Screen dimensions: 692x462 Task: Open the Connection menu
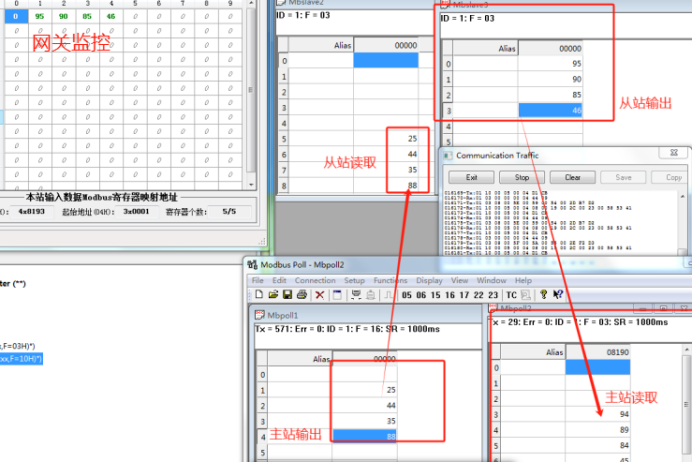tap(315, 280)
